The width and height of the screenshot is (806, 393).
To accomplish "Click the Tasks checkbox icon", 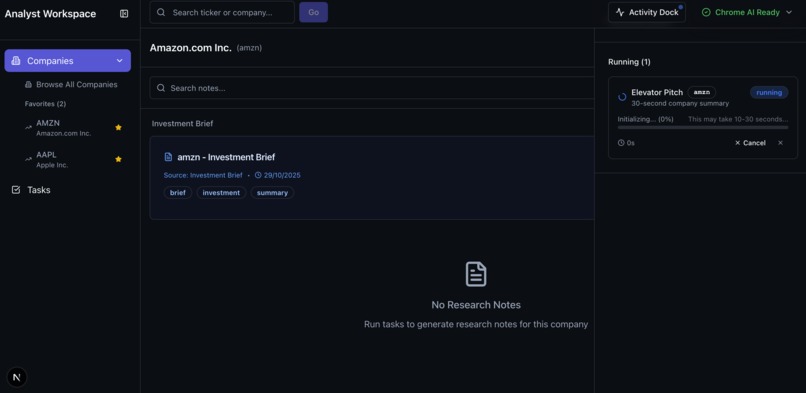I will (x=16, y=190).
